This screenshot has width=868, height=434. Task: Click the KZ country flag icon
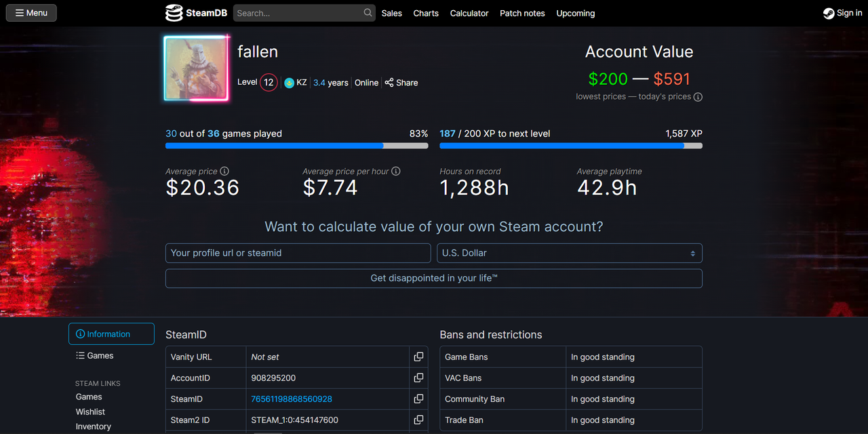tap(289, 83)
